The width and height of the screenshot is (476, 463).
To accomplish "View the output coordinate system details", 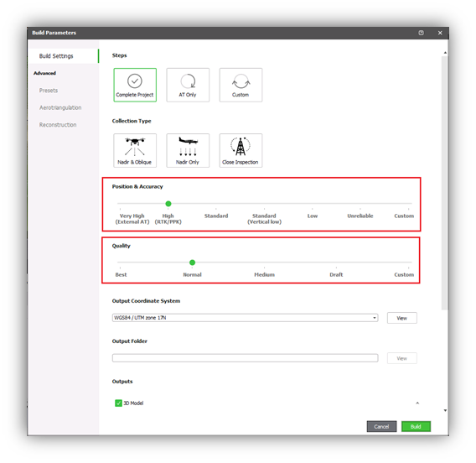I will (x=402, y=318).
